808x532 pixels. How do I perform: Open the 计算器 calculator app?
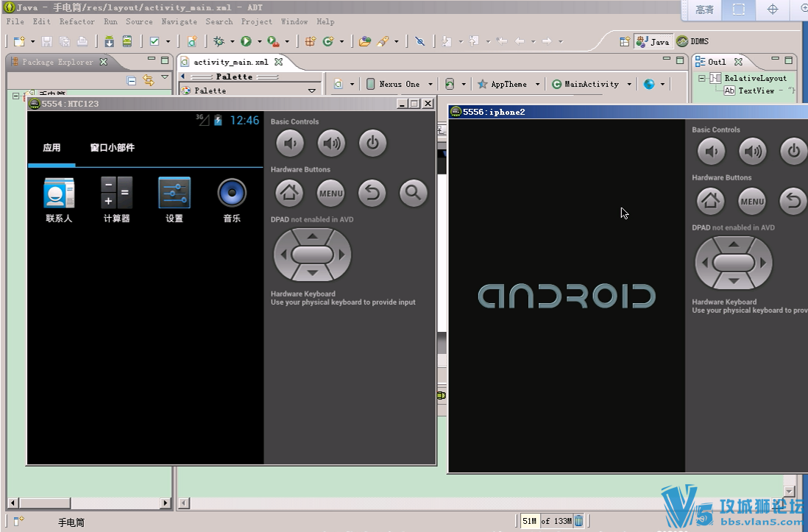pyautogui.click(x=116, y=200)
